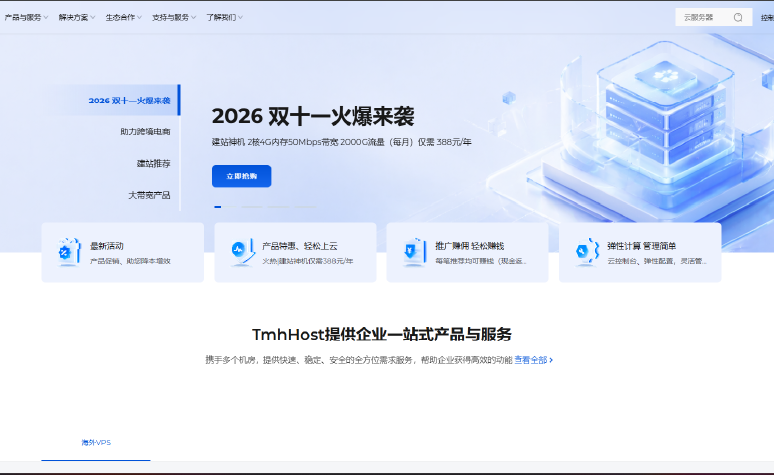Screen dimensions: 775x475
Task: Click the 产品促销、助您降本增效 description
Action: [130, 261]
